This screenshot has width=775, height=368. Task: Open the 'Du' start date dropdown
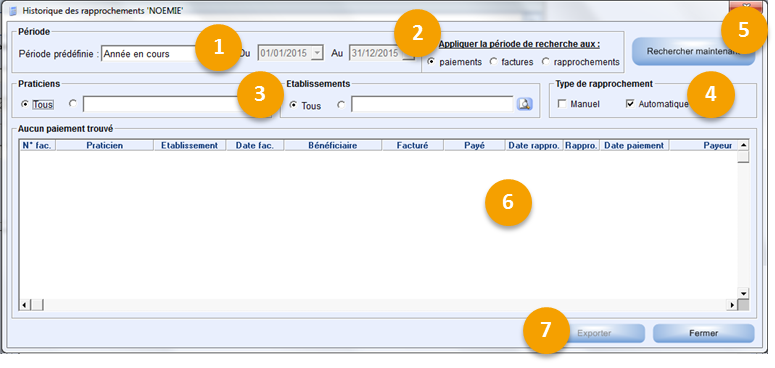318,53
